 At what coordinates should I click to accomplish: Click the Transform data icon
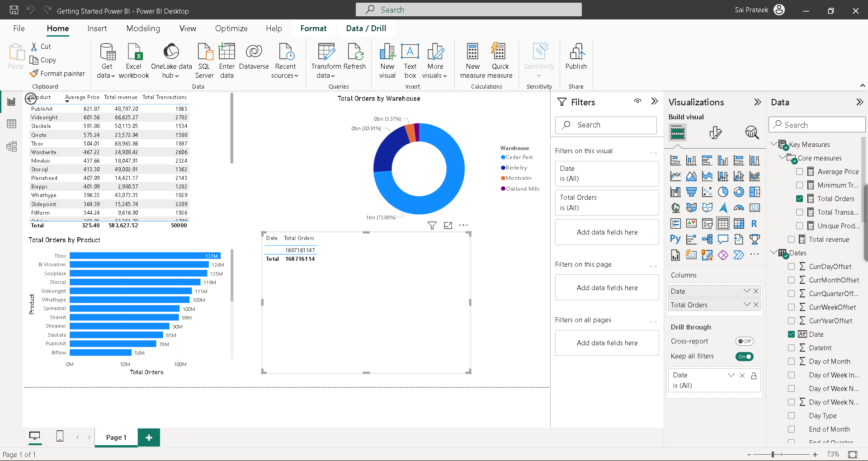326,52
